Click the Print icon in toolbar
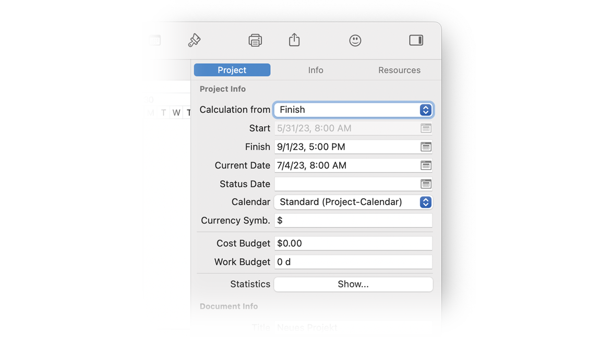Image resolution: width=600 pixels, height=364 pixels. 255,40
